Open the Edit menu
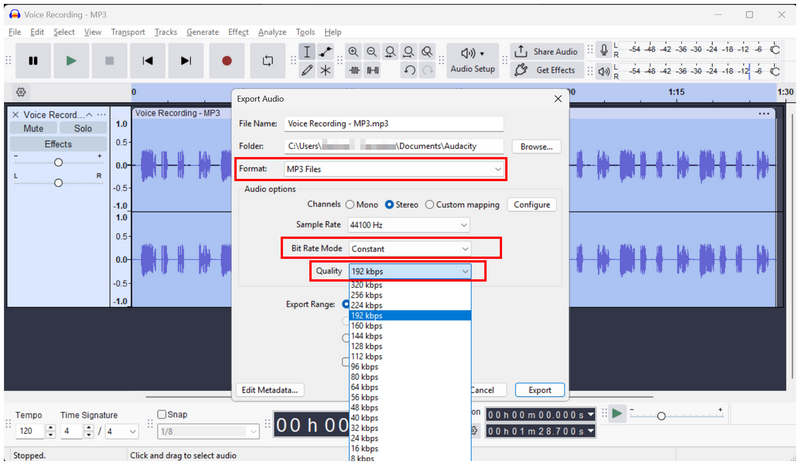The height and width of the screenshot is (465, 800). coord(37,32)
